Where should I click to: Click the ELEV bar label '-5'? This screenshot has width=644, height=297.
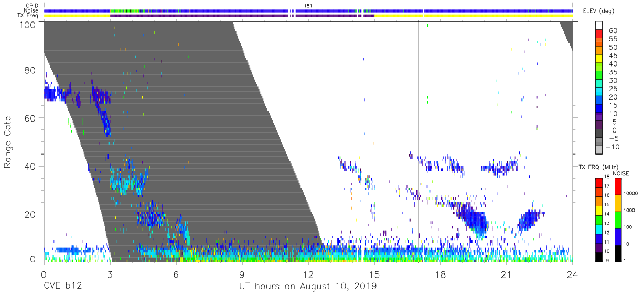(613, 139)
